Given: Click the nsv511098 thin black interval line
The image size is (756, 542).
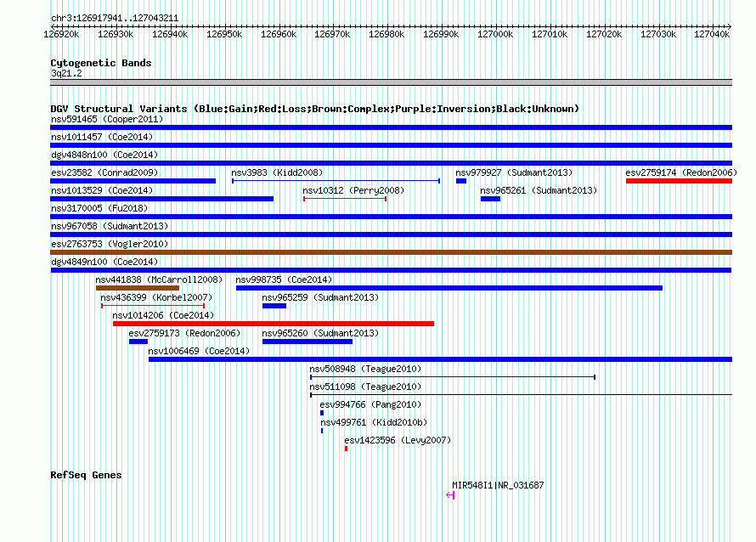Looking at the screenshot, I should 522,395.
